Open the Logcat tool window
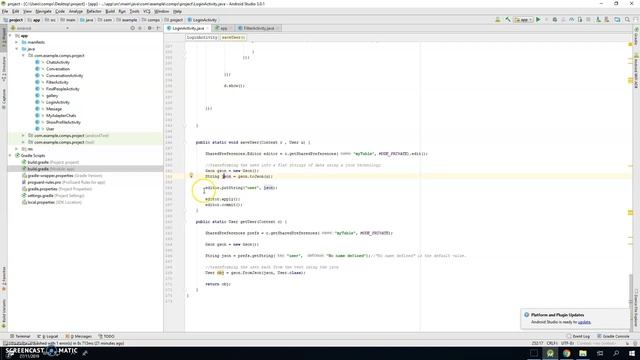The width and height of the screenshot is (640, 360). 48,336
